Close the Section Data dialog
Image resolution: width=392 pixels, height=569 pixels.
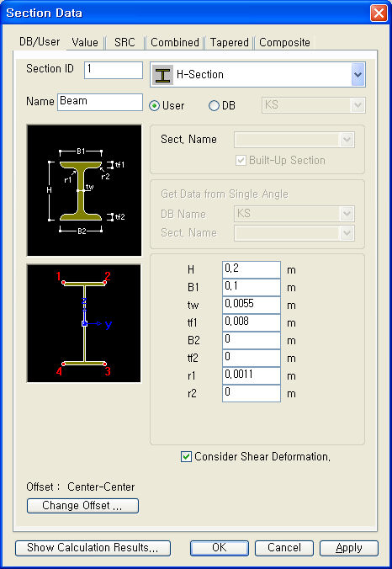(379, 13)
